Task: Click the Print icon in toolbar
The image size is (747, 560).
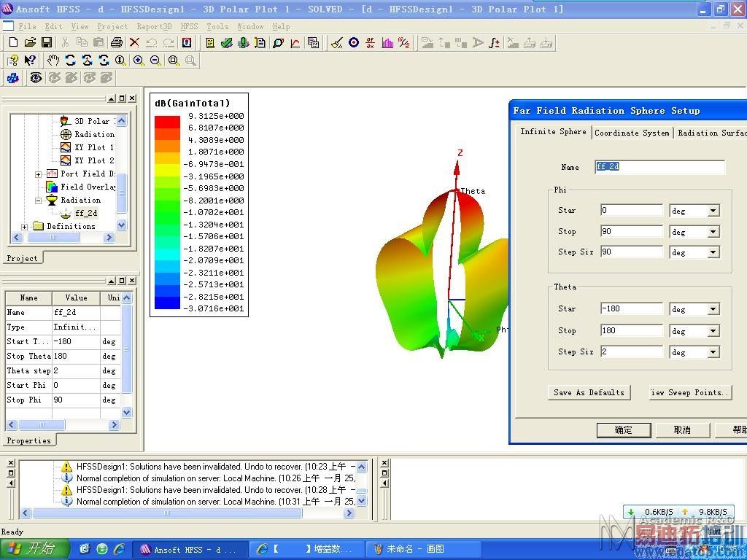Action: [x=117, y=43]
